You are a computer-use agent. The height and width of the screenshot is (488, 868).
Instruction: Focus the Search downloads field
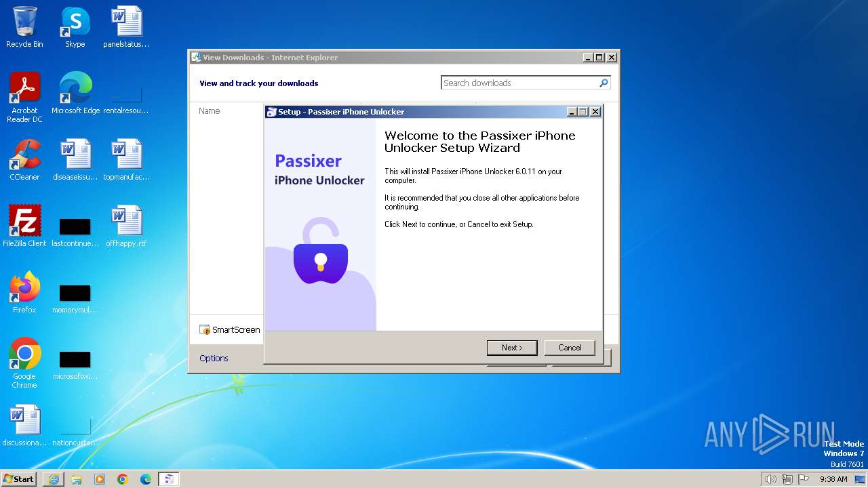click(519, 83)
